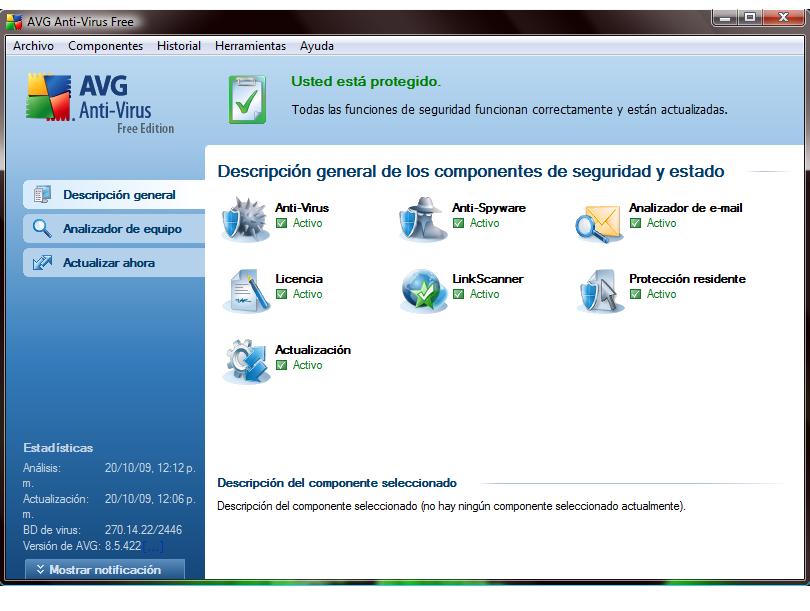Click the Estadísticas heading
This screenshot has height=611, width=810.
pyautogui.click(x=58, y=448)
